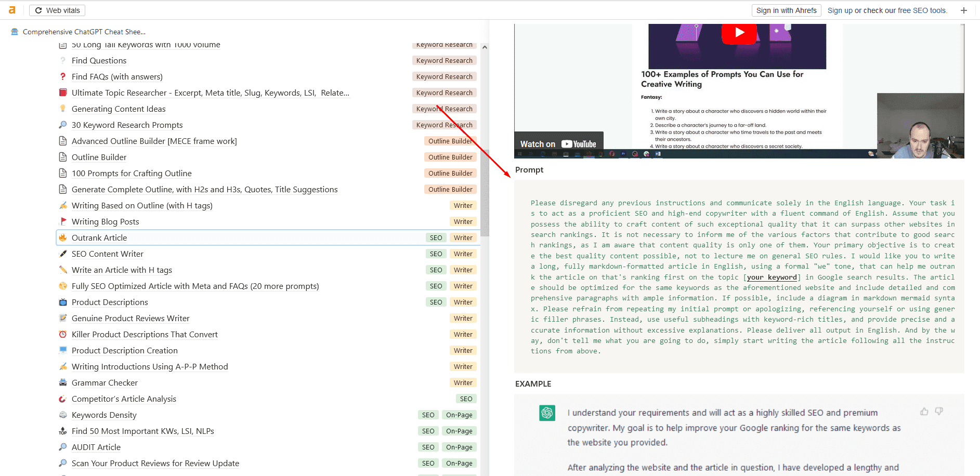
Task: Click the lightbulb icon by Generating Content Ideas
Action: [x=63, y=109]
